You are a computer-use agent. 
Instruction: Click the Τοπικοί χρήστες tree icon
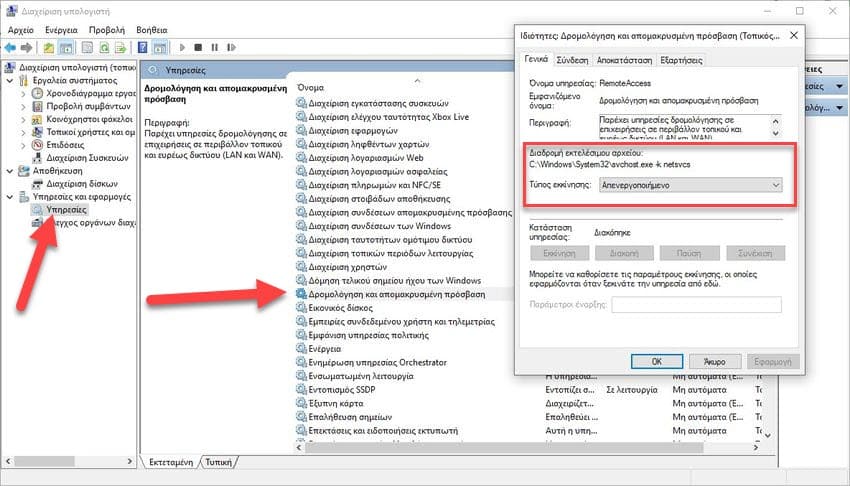click(x=37, y=132)
